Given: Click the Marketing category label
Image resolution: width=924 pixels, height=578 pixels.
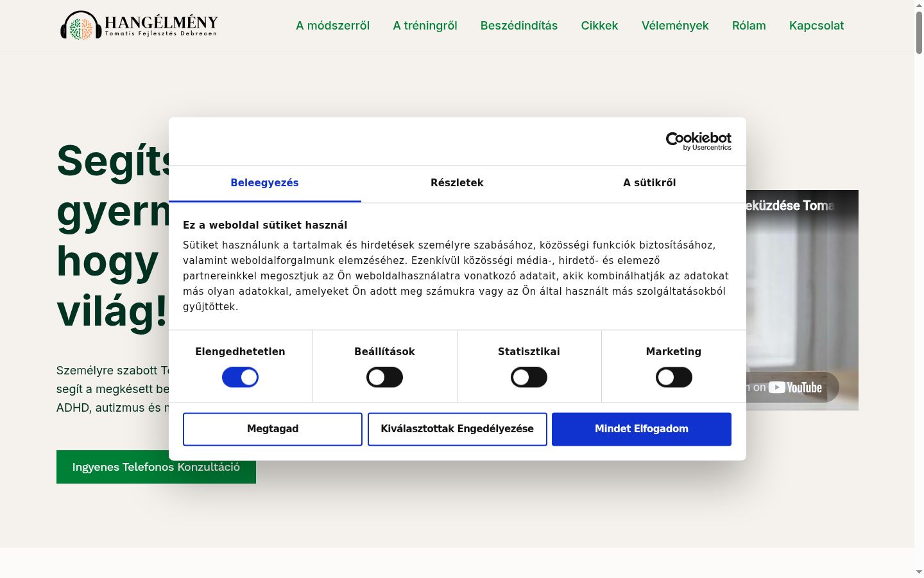Looking at the screenshot, I should click(674, 352).
